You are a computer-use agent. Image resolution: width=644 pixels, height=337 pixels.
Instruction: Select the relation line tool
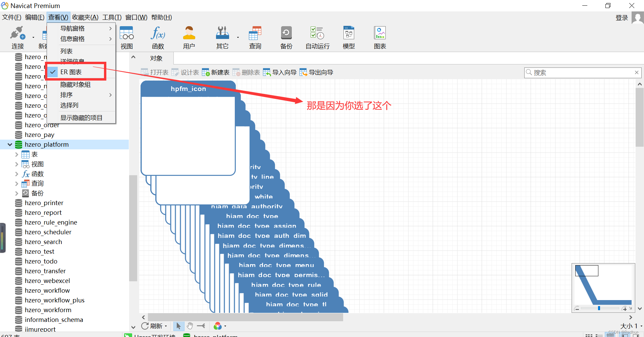201,326
